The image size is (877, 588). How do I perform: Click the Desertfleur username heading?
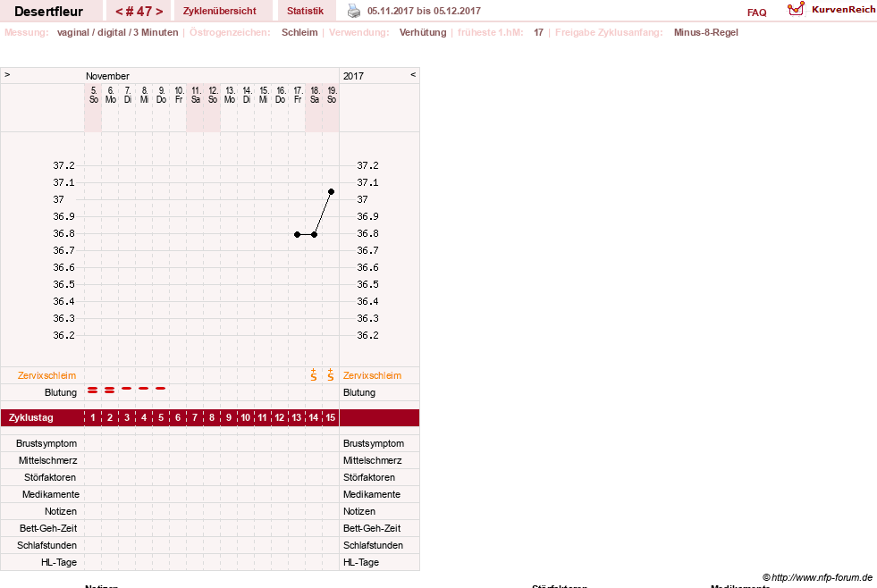48,12
